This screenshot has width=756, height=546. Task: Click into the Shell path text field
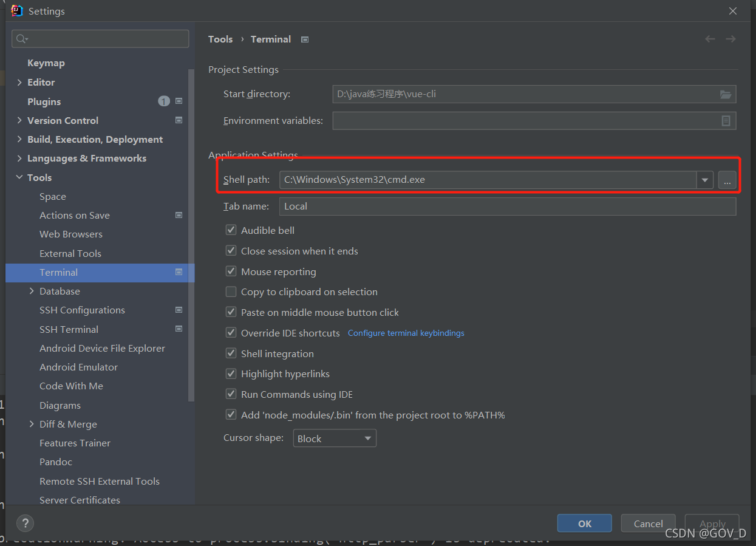488,180
